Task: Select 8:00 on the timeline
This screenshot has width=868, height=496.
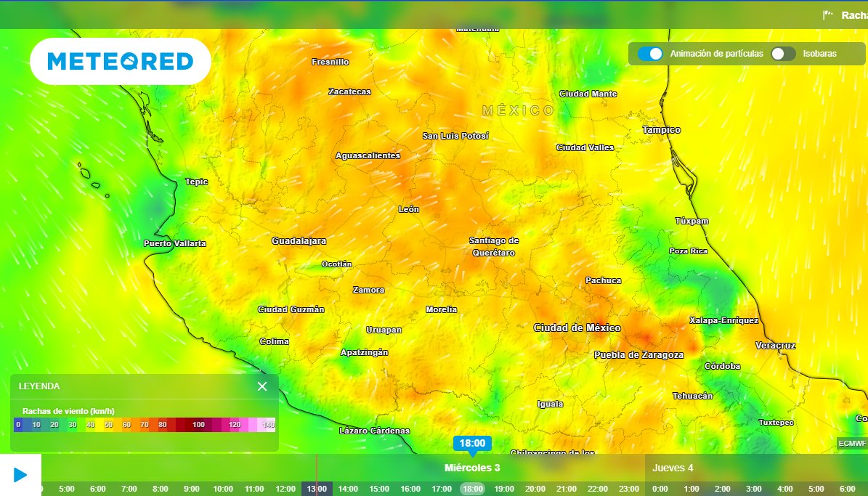Action: 161,489
